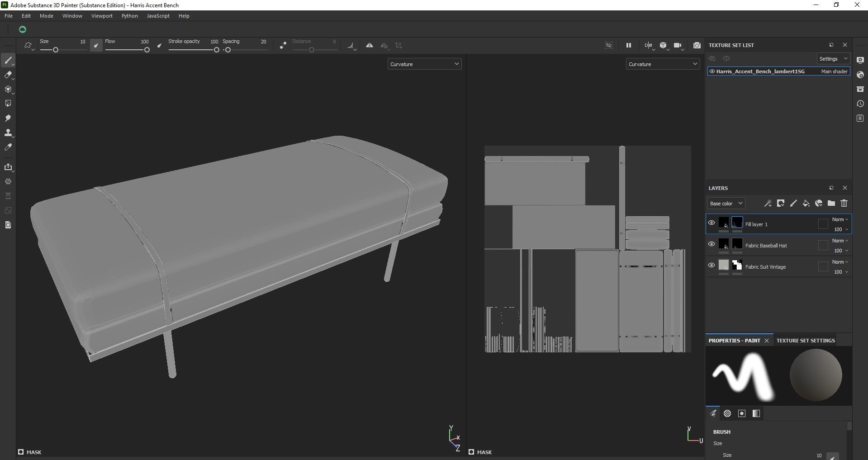The image size is (868, 460).
Task: Click the 3D cube view mode icon
Action: point(663,45)
